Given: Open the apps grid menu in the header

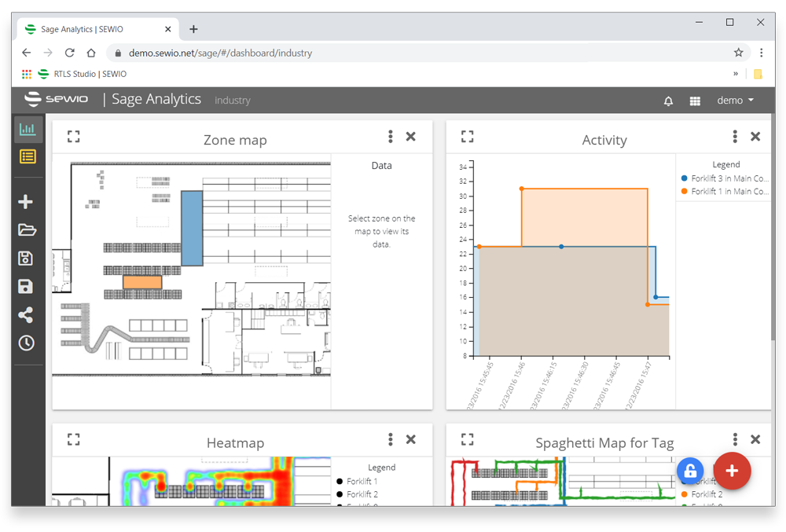Looking at the screenshot, I should point(695,101).
